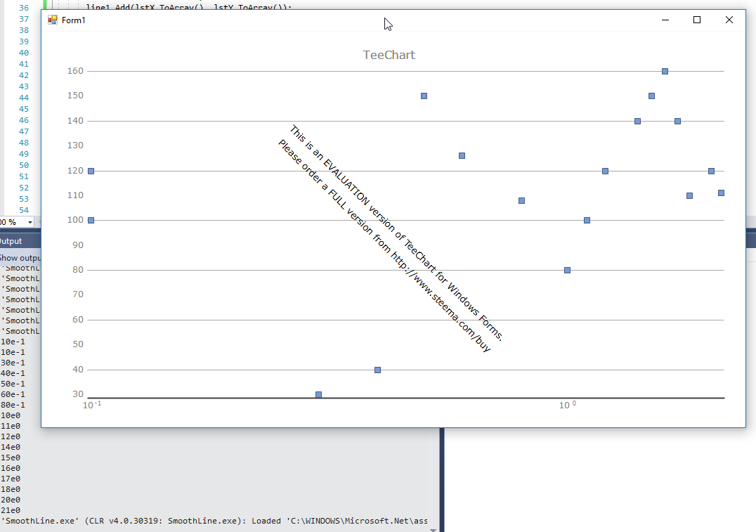Screen dimensions: 756x532
Task: Open the zoom percentage dropdown in the editor
Action: pyautogui.click(x=30, y=222)
